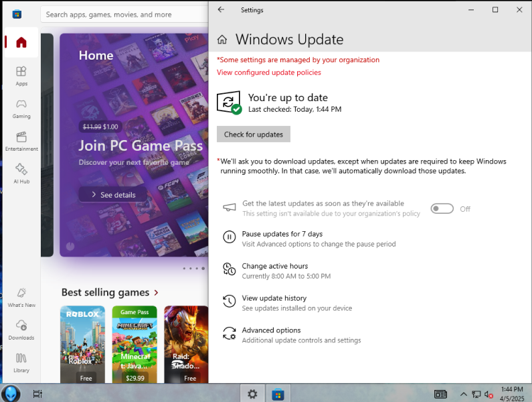Image resolution: width=532 pixels, height=402 pixels.
Task: Click Check for updates button
Action: [254, 134]
